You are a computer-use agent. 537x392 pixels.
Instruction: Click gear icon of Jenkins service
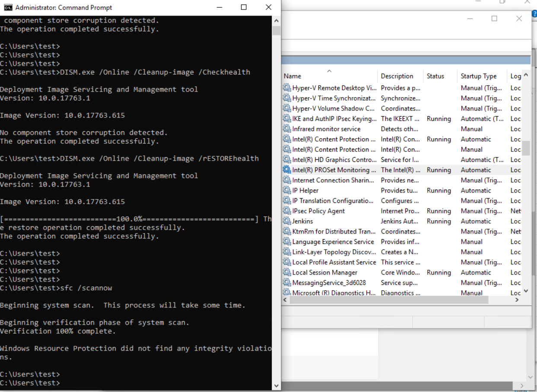[286, 221]
